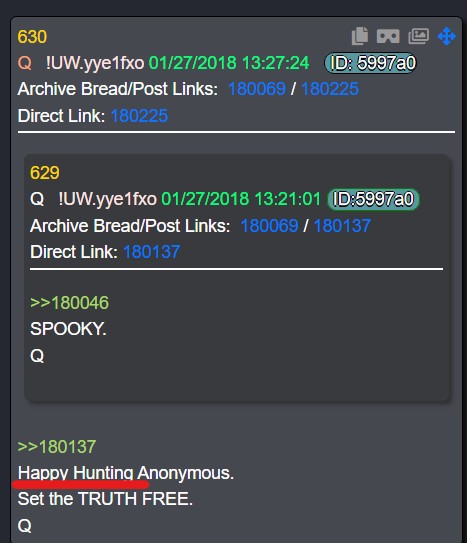
Task: Click the image gallery icon
Action: pos(419,36)
